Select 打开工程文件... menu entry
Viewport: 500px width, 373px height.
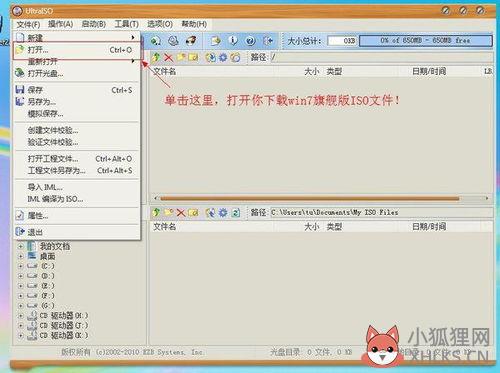(x=77, y=159)
